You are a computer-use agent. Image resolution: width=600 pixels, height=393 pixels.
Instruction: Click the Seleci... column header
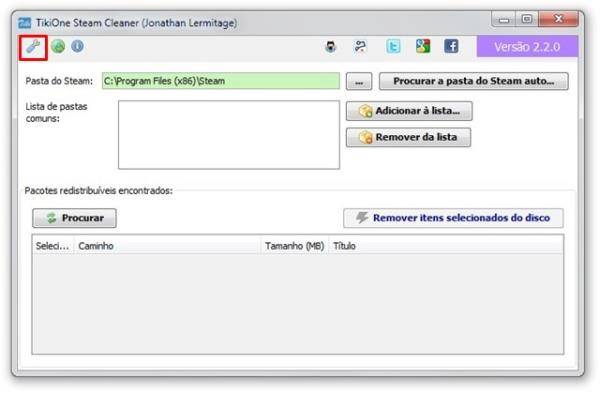pyautogui.click(x=53, y=246)
